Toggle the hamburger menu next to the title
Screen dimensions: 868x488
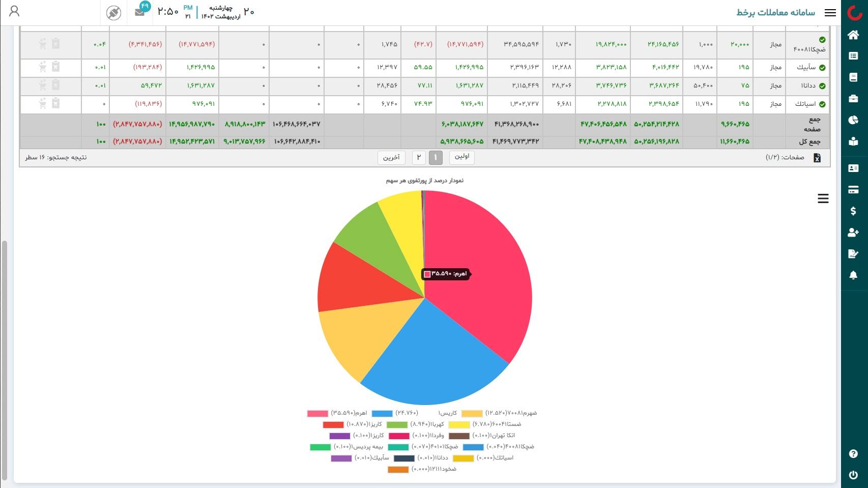point(830,13)
